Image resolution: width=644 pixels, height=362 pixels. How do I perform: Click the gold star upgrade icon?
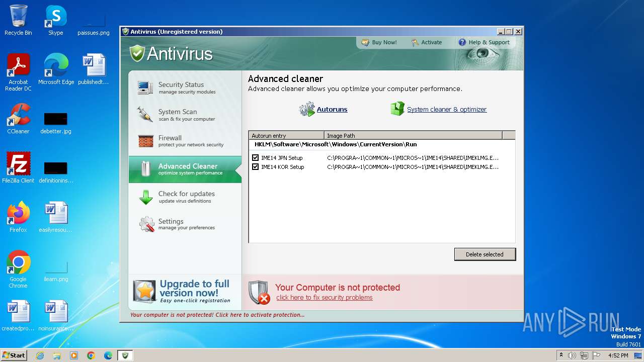click(144, 292)
